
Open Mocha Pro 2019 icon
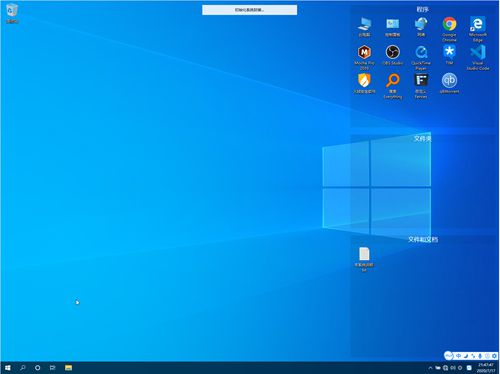point(364,57)
